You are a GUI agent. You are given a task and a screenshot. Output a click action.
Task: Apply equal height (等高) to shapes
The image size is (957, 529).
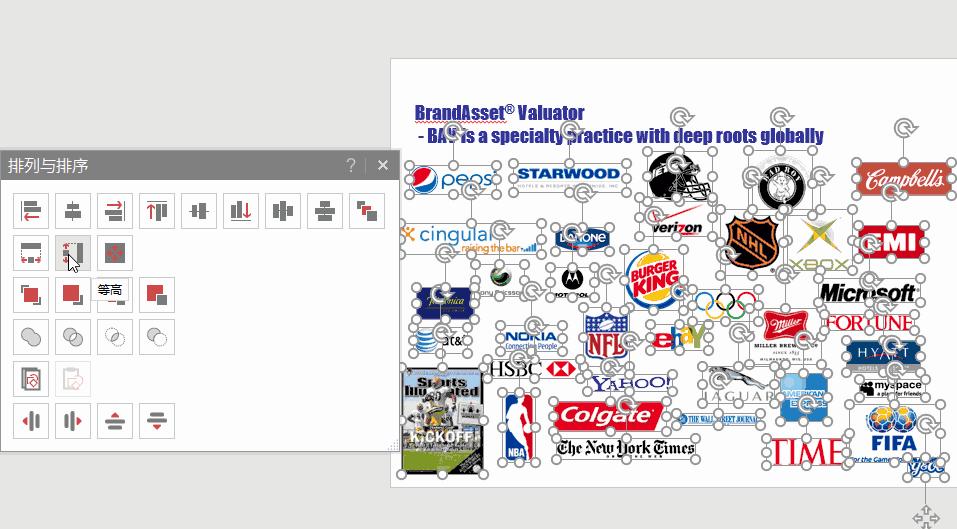[x=73, y=253]
